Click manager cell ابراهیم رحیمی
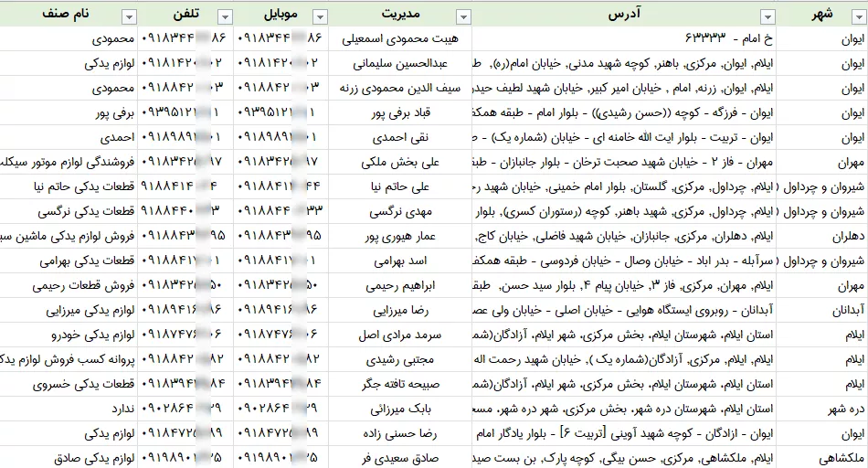 click(x=400, y=285)
